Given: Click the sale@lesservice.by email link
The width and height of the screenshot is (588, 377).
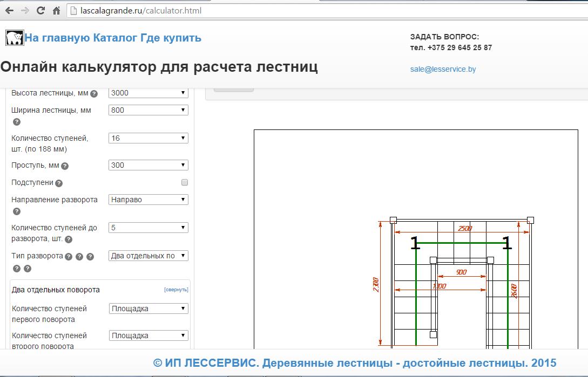Looking at the screenshot, I should click(x=443, y=70).
